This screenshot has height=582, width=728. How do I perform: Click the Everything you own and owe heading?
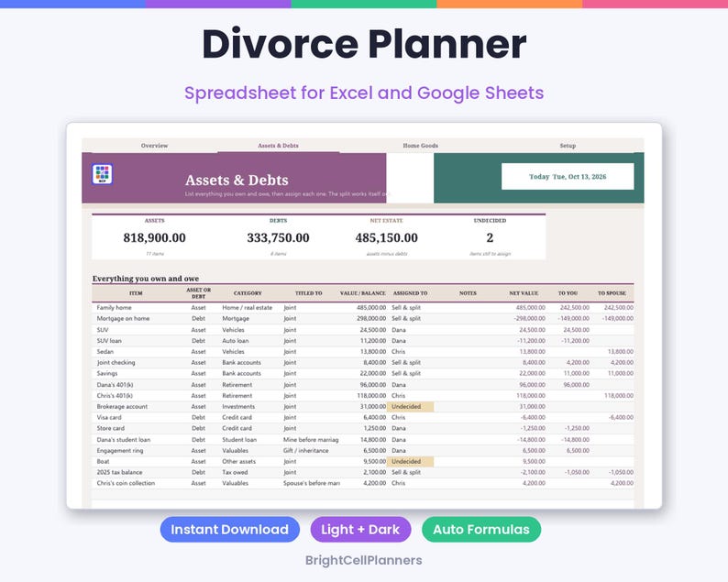145,279
